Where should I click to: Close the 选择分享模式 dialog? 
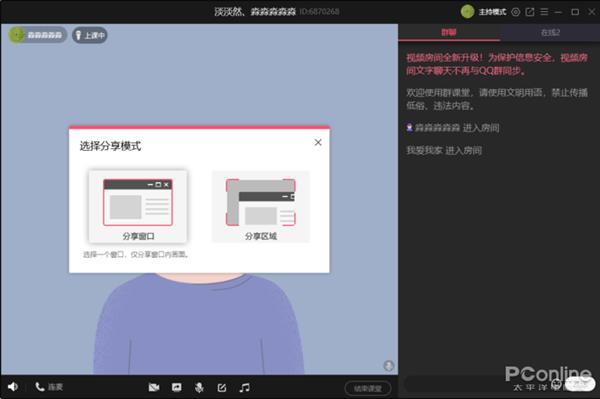[x=318, y=142]
